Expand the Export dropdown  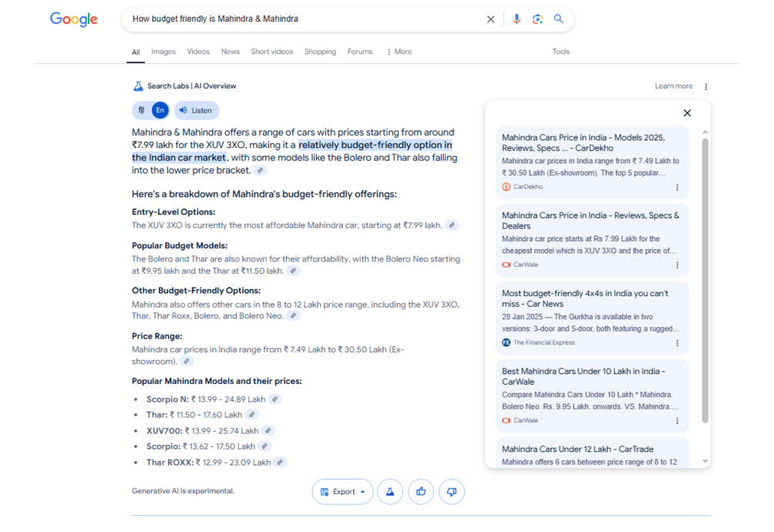click(343, 491)
